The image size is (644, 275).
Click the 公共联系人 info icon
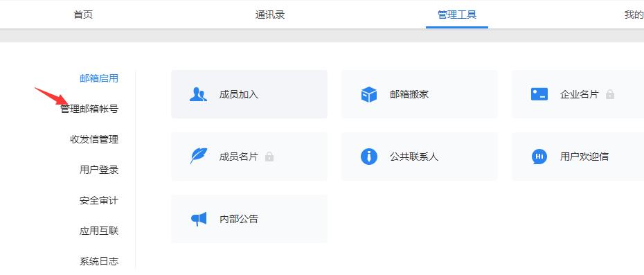(369, 157)
